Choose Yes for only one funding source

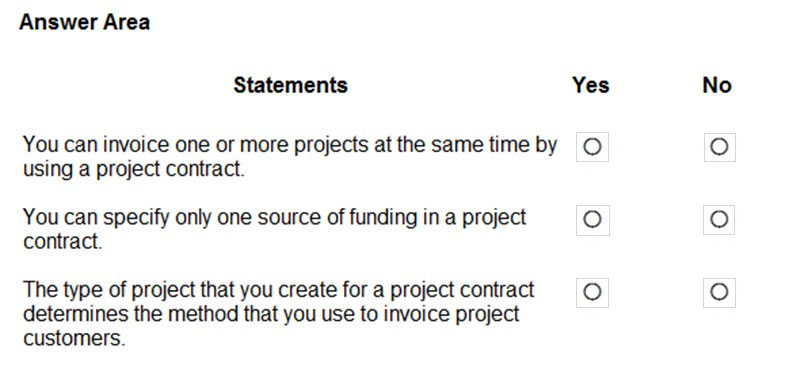tap(592, 220)
